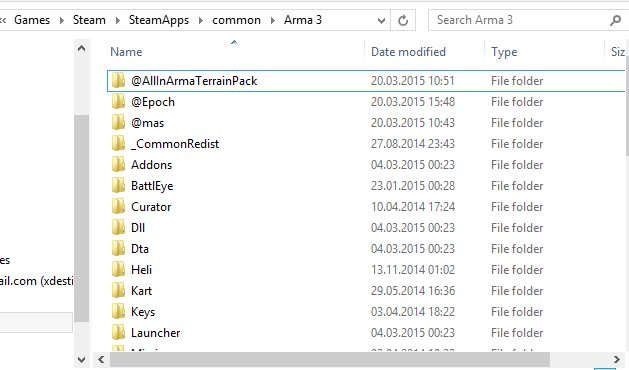Show hidden breadcrumb path chevrons
Image resolution: width=629 pixels, height=370 pixels.
tap(3, 20)
